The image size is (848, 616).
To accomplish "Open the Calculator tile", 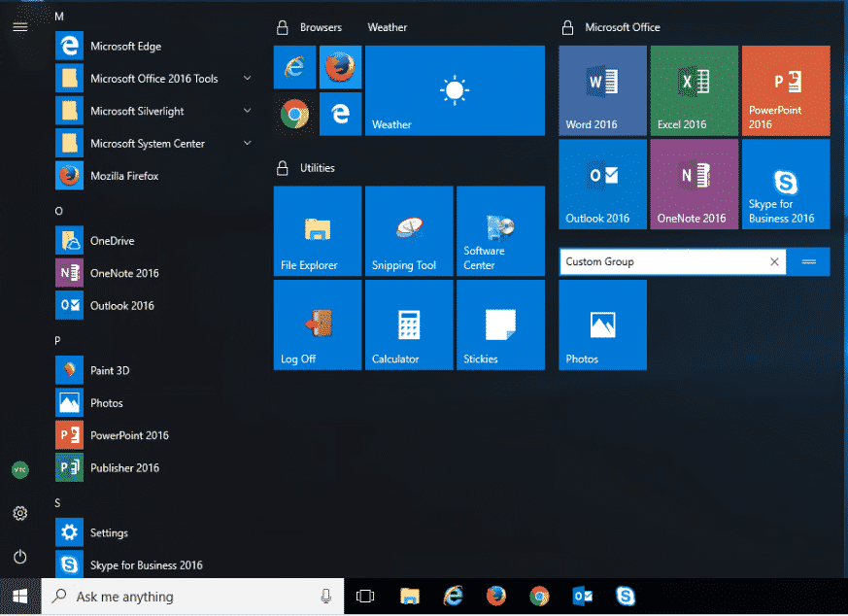I will [409, 325].
